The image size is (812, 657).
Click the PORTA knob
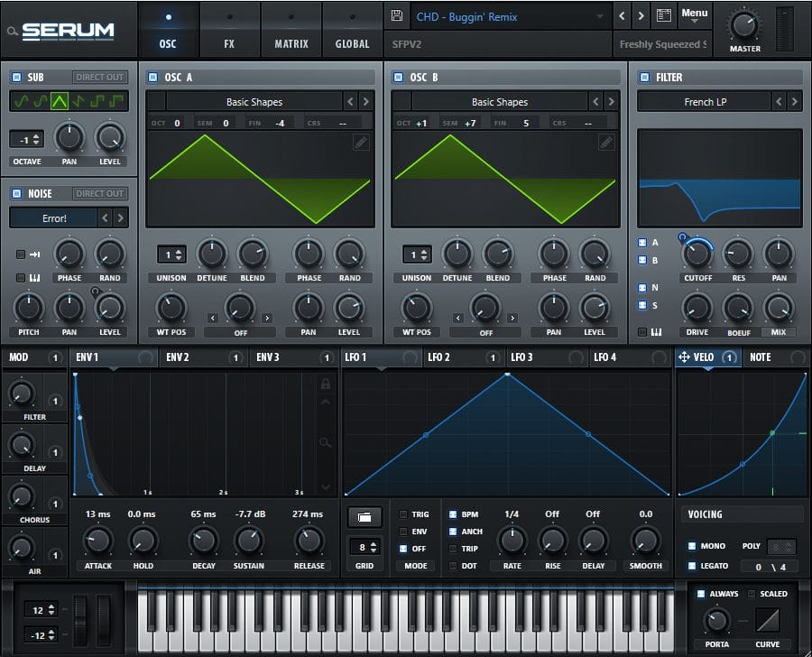click(x=716, y=620)
